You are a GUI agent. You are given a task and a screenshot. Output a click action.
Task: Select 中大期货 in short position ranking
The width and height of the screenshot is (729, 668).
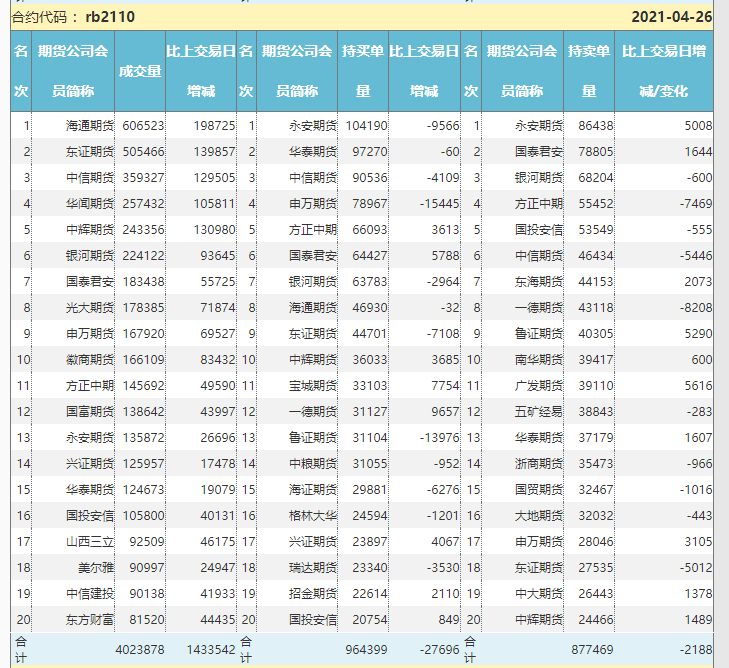539,594
